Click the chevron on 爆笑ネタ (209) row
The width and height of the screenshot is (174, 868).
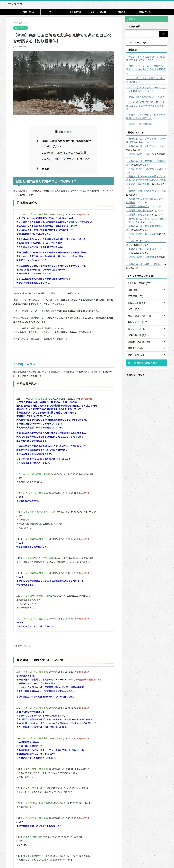[x=165, y=348]
